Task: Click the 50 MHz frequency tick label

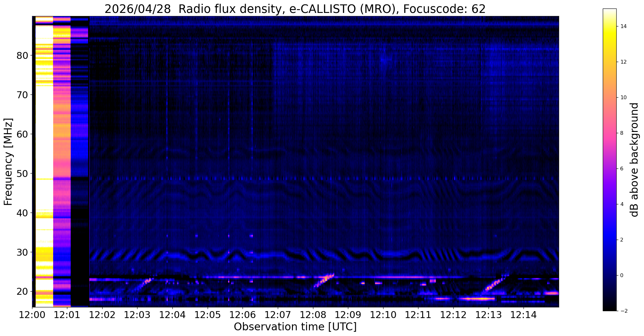Action: coord(22,174)
